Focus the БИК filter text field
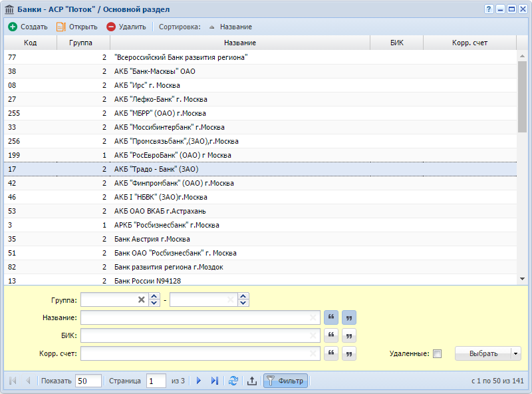This screenshot has height=394, width=532. coord(200,335)
